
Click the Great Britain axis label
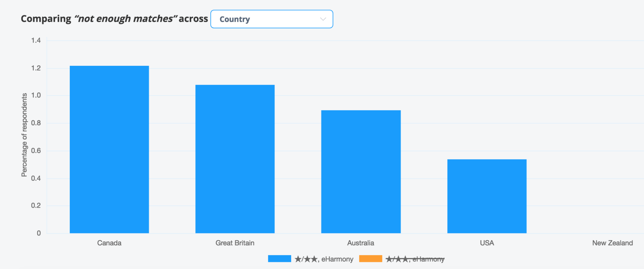tap(235, 243)
